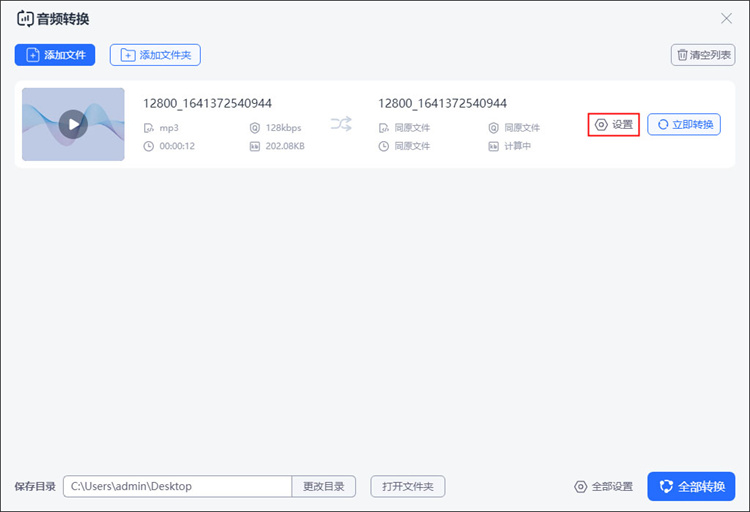Click the bitrate icon beside 128kbps

[254, 128]
